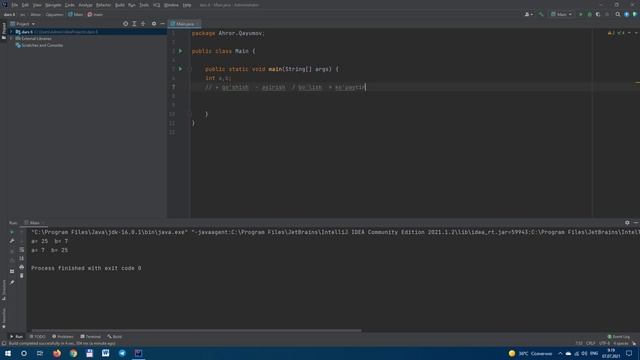Click Build Project hammer icon
The image size is (640, 360).
pos(541,14)
